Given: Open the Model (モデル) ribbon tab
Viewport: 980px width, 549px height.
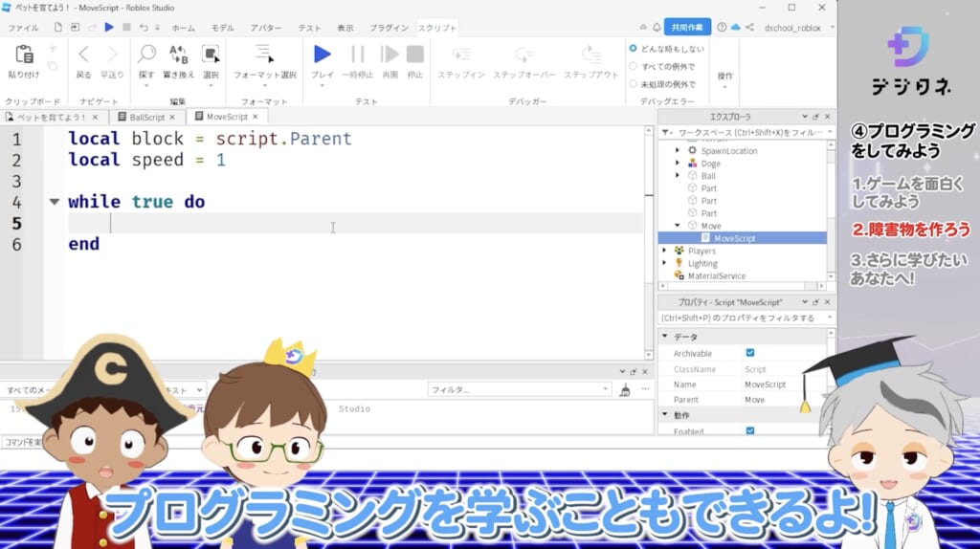Looking at the screenshot, I should click(x=222, y=28).
